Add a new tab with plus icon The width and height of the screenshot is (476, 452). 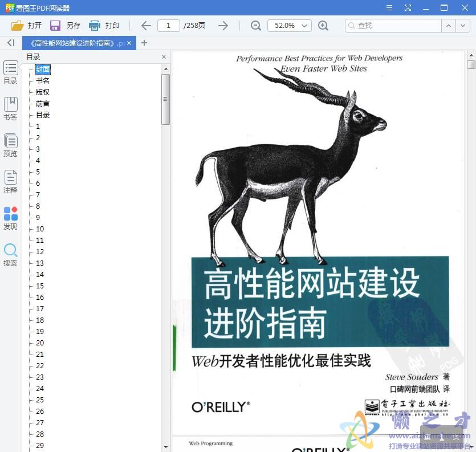pos(144,43)
